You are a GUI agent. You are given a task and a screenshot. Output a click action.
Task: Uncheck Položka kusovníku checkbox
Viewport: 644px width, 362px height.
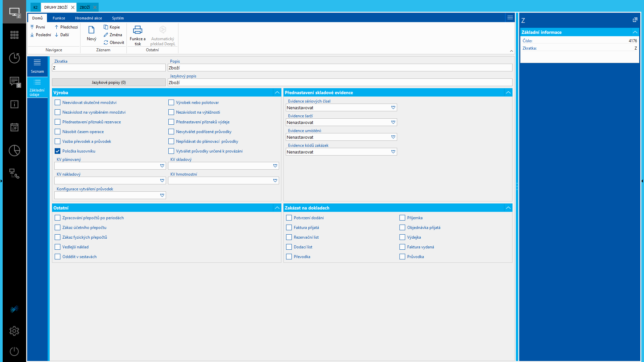(58, 151)
